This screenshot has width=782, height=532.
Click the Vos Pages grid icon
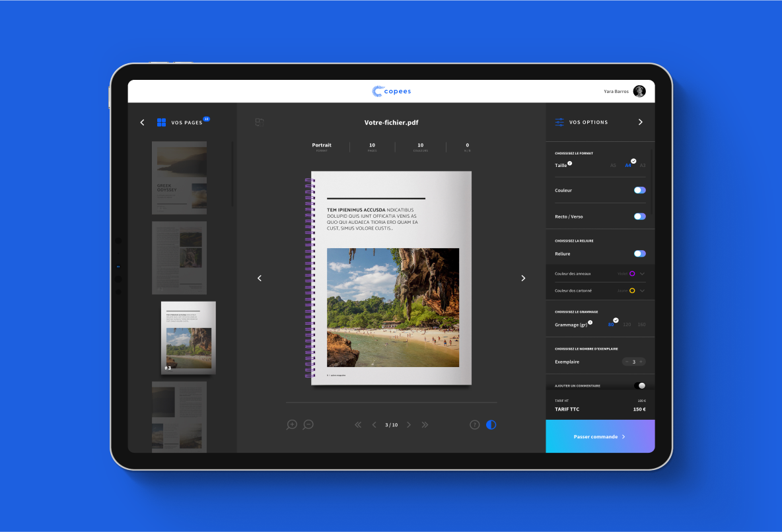161,122
